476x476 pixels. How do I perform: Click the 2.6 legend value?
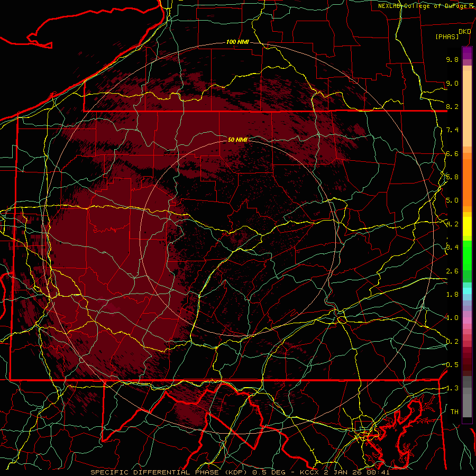coord(452,271)
